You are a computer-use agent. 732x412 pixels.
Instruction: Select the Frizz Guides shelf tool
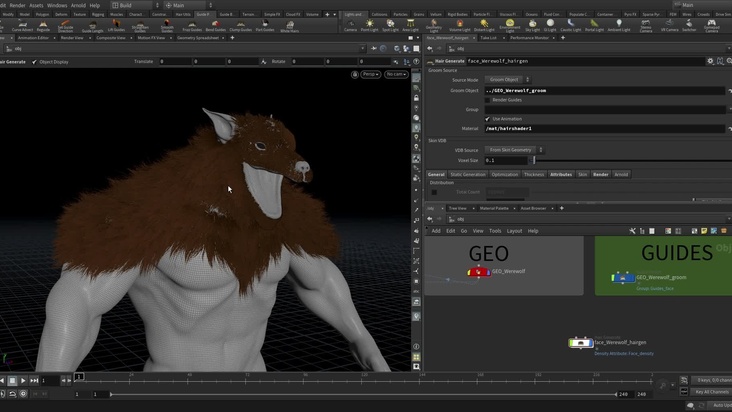192,26
